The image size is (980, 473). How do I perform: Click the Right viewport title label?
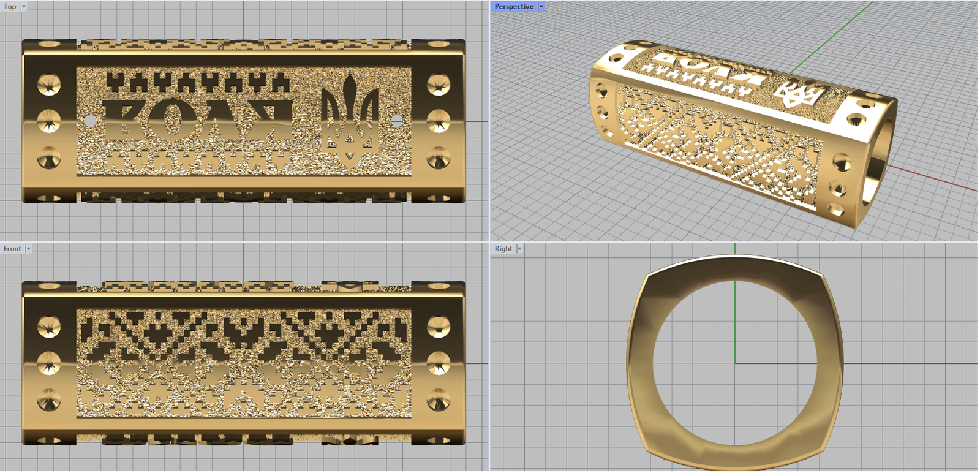click(x=503, y=249)
